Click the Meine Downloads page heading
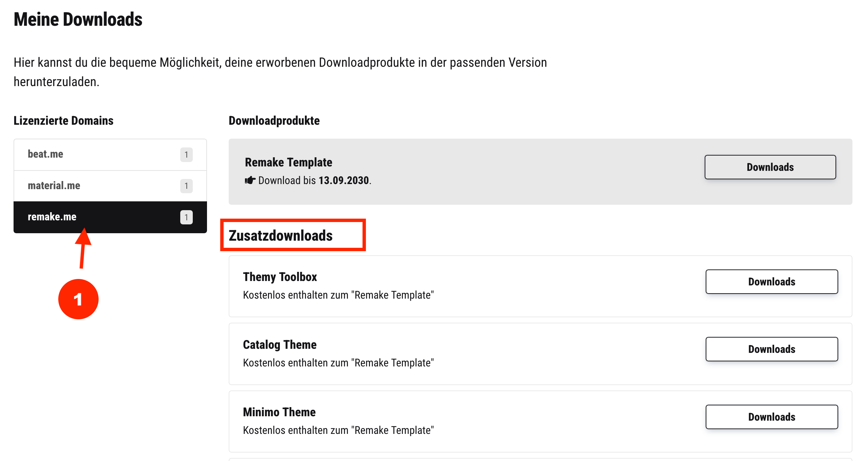The image size is (868, 461). coord(78,19)
